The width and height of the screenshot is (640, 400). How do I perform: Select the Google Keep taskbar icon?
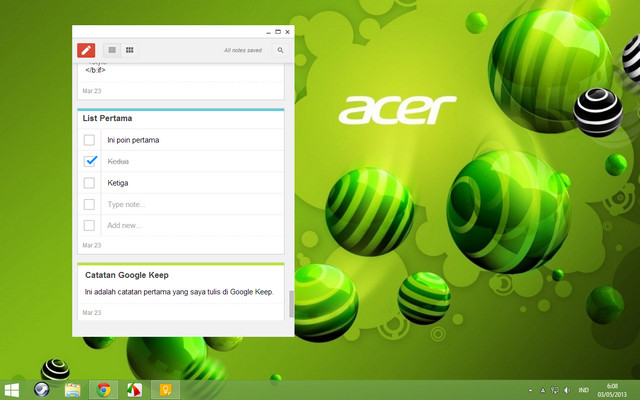pyautogui.click(x=165, y=390)
